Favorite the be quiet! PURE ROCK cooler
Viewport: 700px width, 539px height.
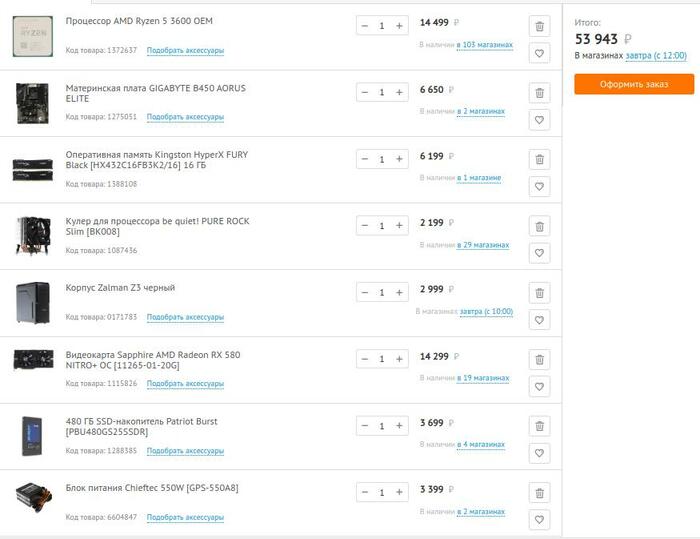[539, 253]
